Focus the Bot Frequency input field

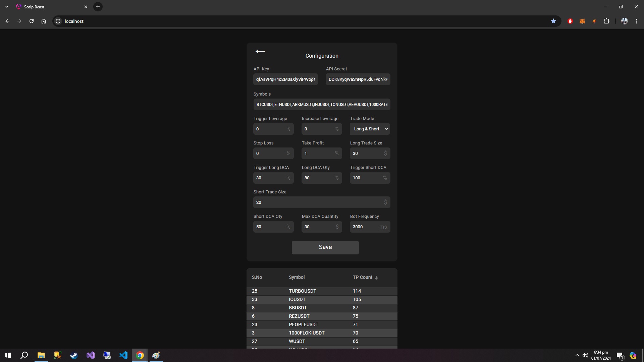point(365,227)
